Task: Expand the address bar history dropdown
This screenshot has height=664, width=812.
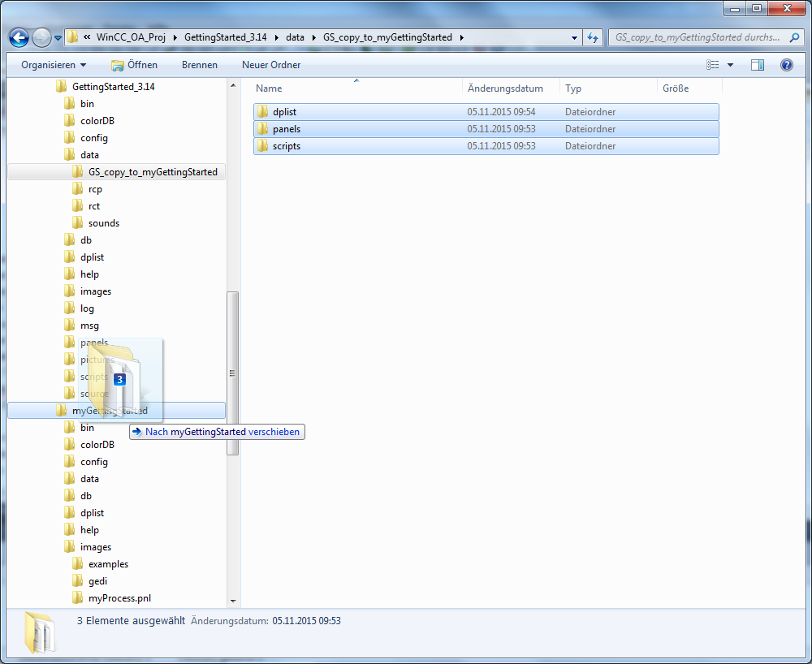Action: tap(574, 37)
